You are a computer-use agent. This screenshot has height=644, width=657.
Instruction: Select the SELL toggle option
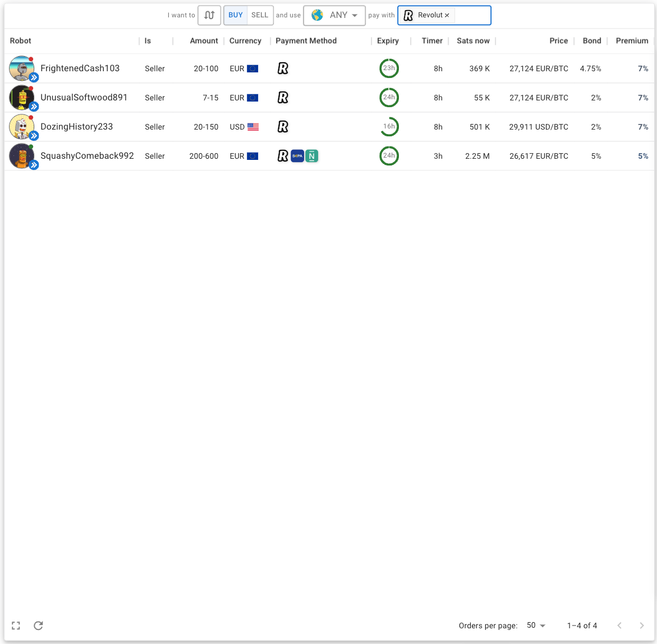[x=260, y=15]
